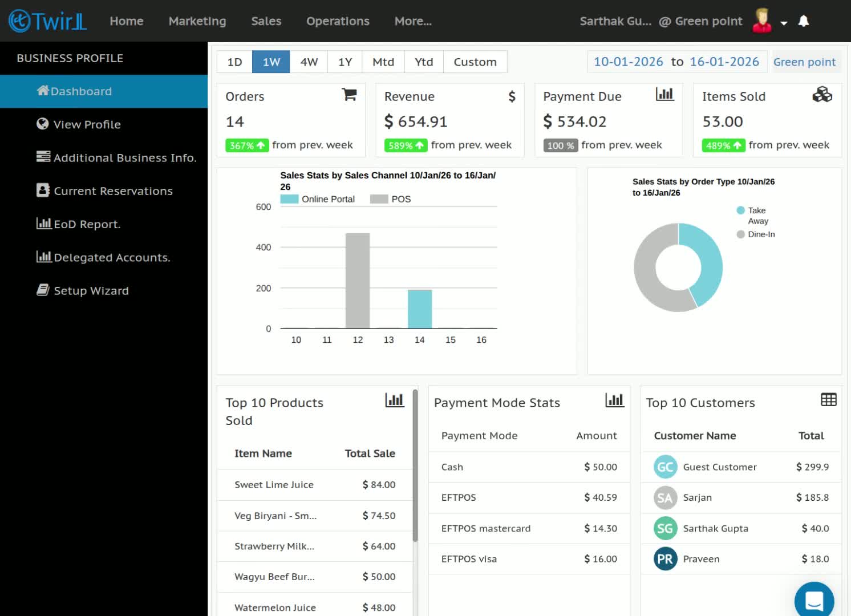Select the 1W time range tab

[271, 62]
